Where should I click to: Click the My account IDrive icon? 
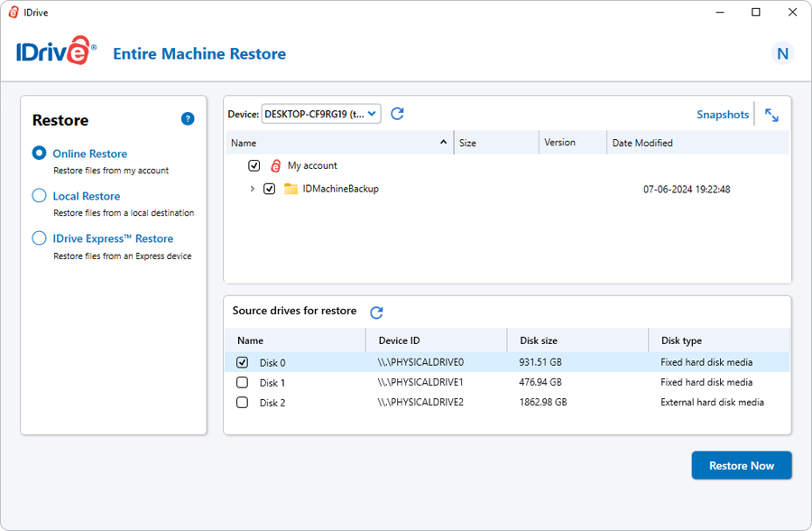[276, 166]
